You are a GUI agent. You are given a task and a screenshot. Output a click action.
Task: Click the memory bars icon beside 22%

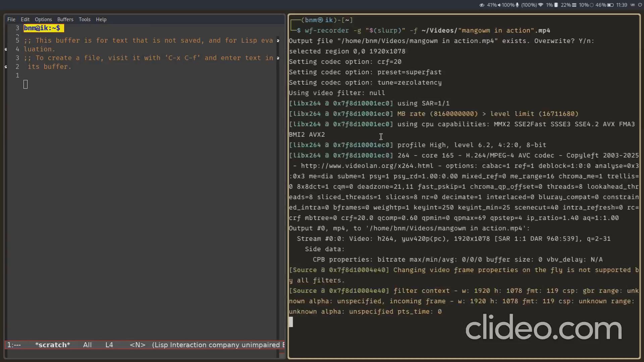(574, 5)
